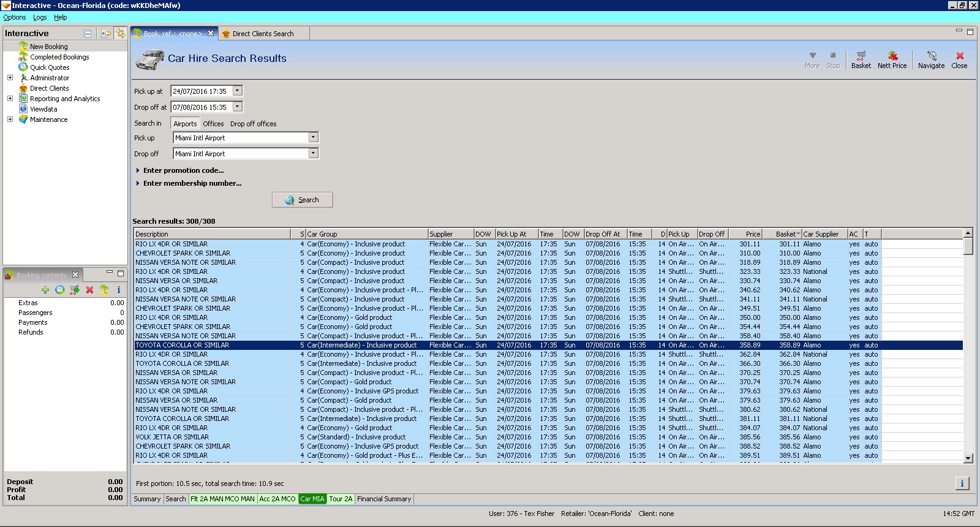Click the blue clock icon in Booking contents toolbar
Screen dimensions: 980x527
(60, 290)
